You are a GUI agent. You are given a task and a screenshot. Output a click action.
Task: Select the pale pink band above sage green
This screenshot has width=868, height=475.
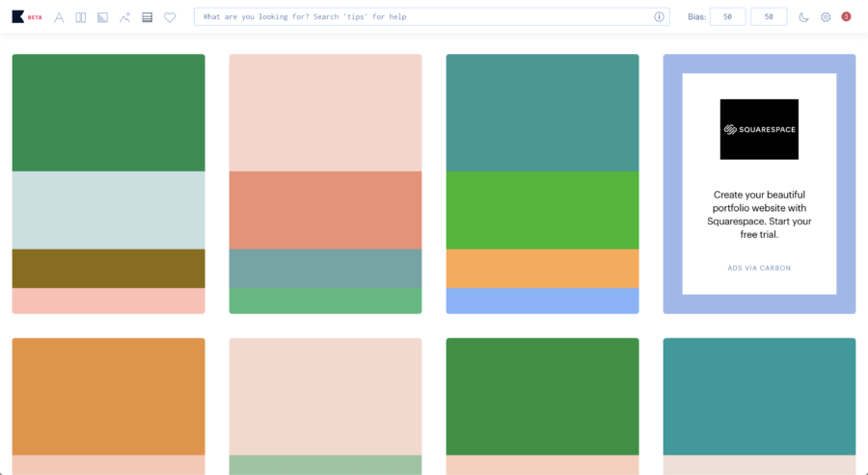click(326, 397)
